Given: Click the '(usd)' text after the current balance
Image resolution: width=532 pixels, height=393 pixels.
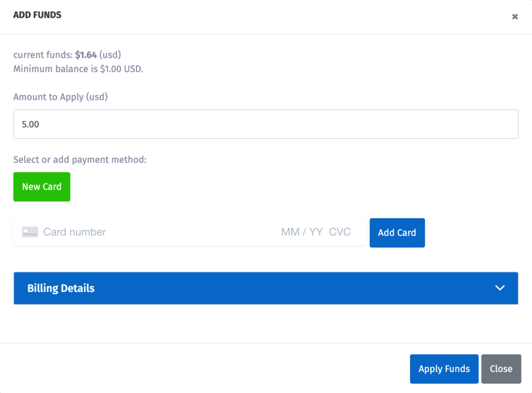Looking at the screenshot, I should (110, 55).
